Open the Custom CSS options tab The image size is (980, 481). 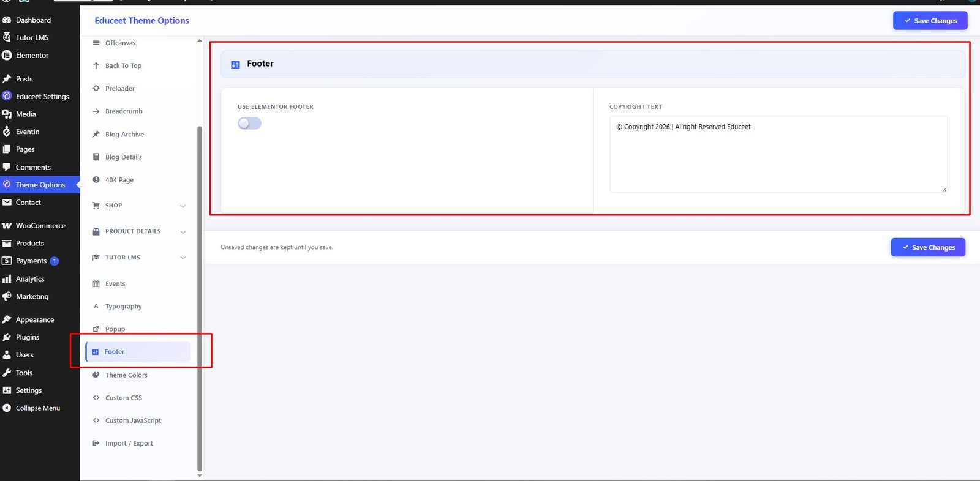point(138,398)
